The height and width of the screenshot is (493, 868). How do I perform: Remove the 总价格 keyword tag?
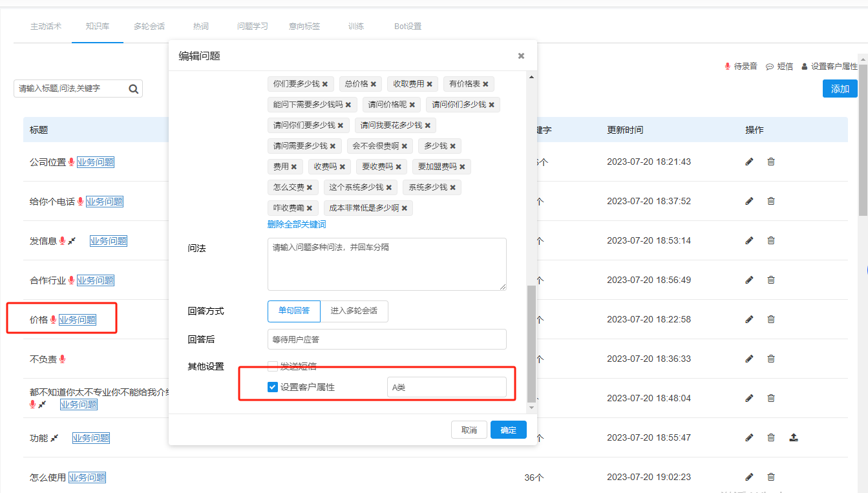coord(373,84)
